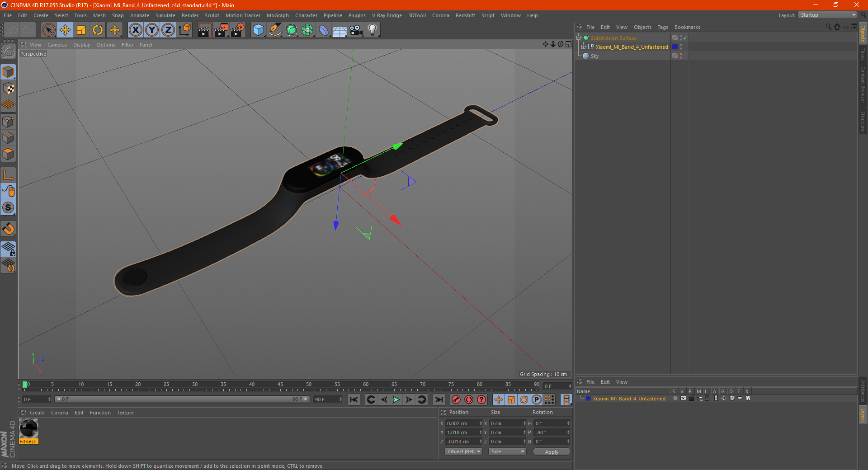Open Render Settings icon

(238, 30)
